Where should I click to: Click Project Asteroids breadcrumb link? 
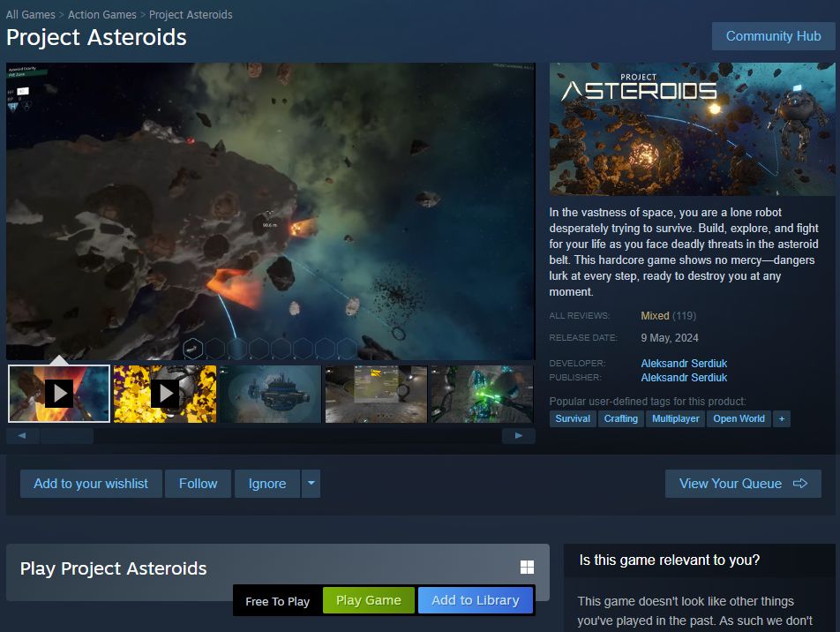click(191, 14)
